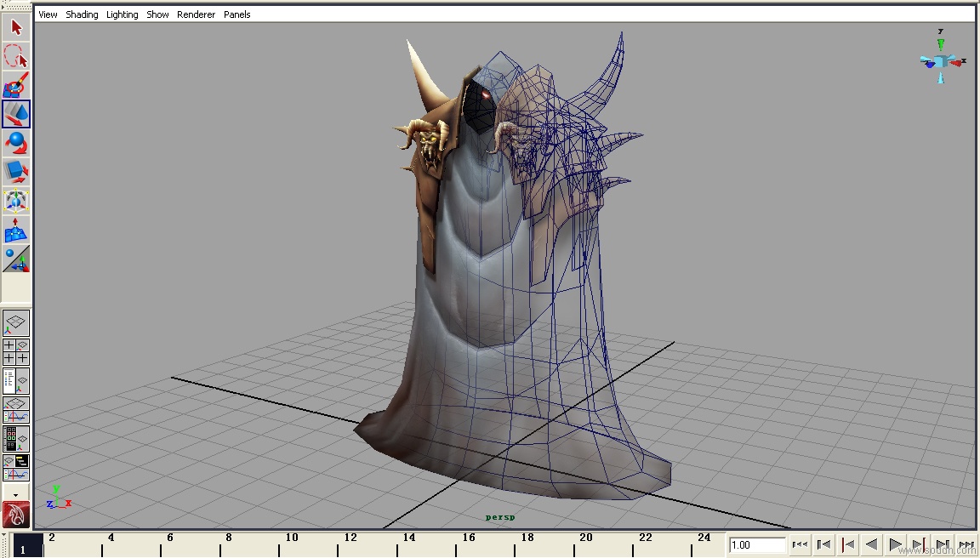Viewport: 980px width, 558px height.
Task: Switch to four-view panel layout
Action: pyautogui.click(x=16, y=352)
